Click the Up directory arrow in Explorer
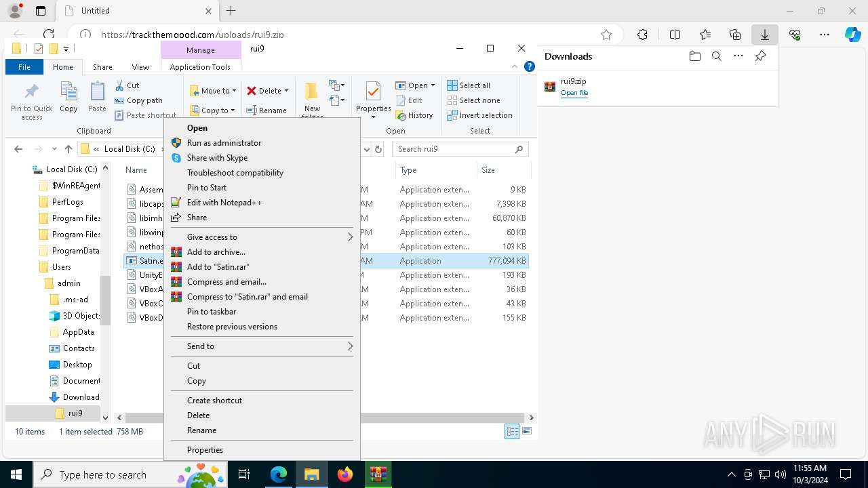The image size is (868, 488). click(x=68, y=149)
